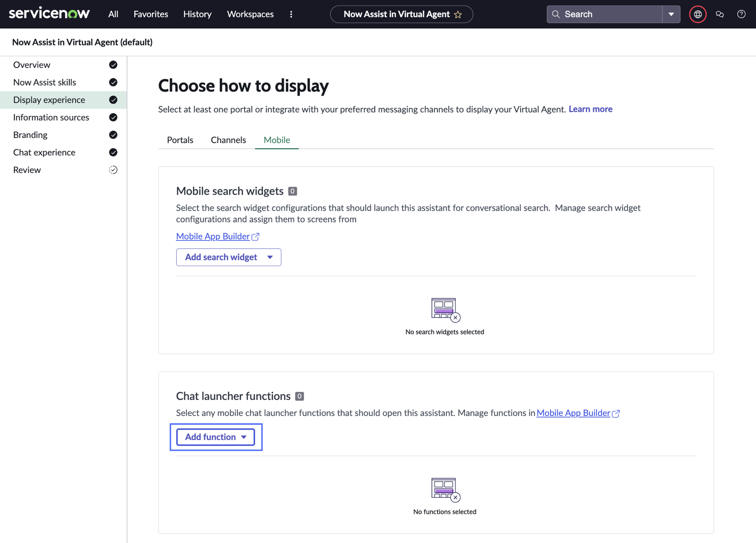This screenshot has height=543, width=756.
Task: Click the No search widgets selected illustration
Action: pyautogui.click(x=445, y=310)
